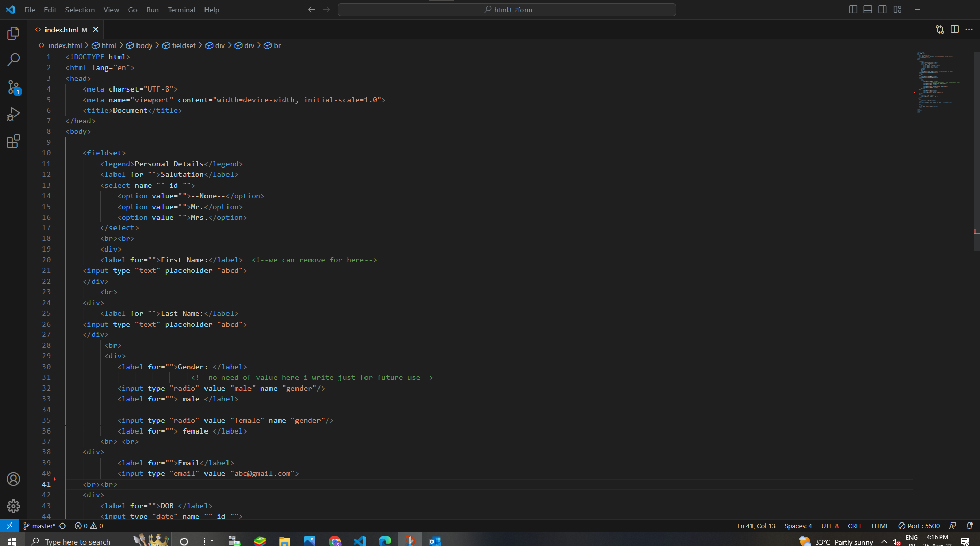Toggle the primary sidebar visibility
Screen dimensions: 980x546
[852, 9]
